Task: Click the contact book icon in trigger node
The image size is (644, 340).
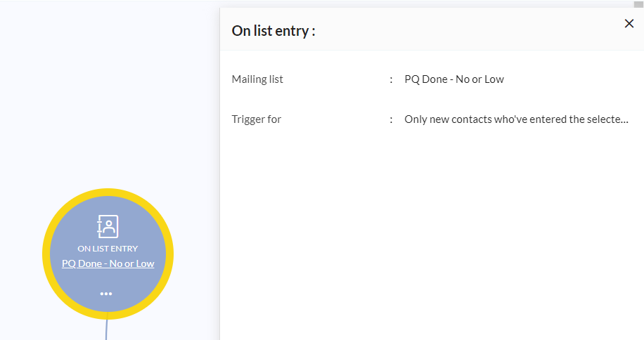Action: [x=108, y=226]
